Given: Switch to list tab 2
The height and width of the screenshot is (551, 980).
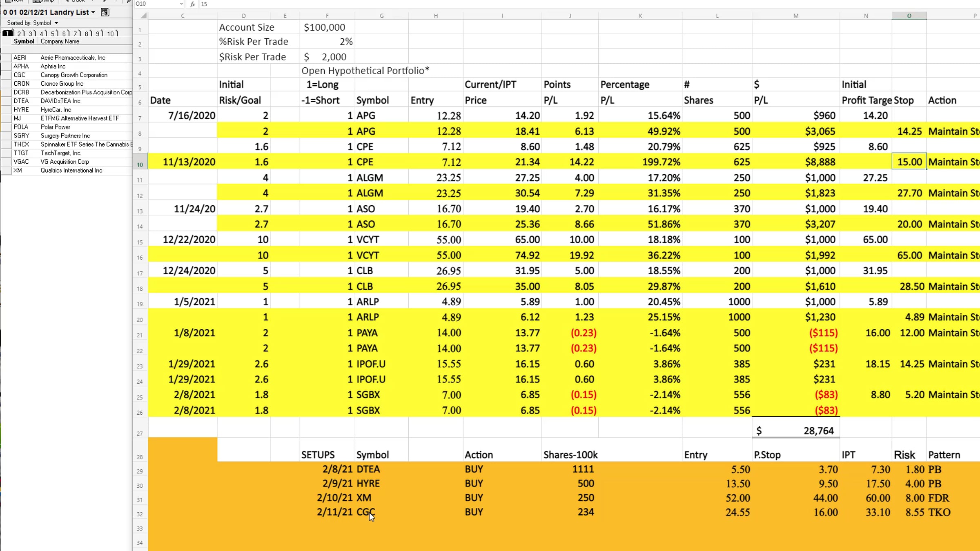Looking at the screenshot, I should (x=20, y=33).
